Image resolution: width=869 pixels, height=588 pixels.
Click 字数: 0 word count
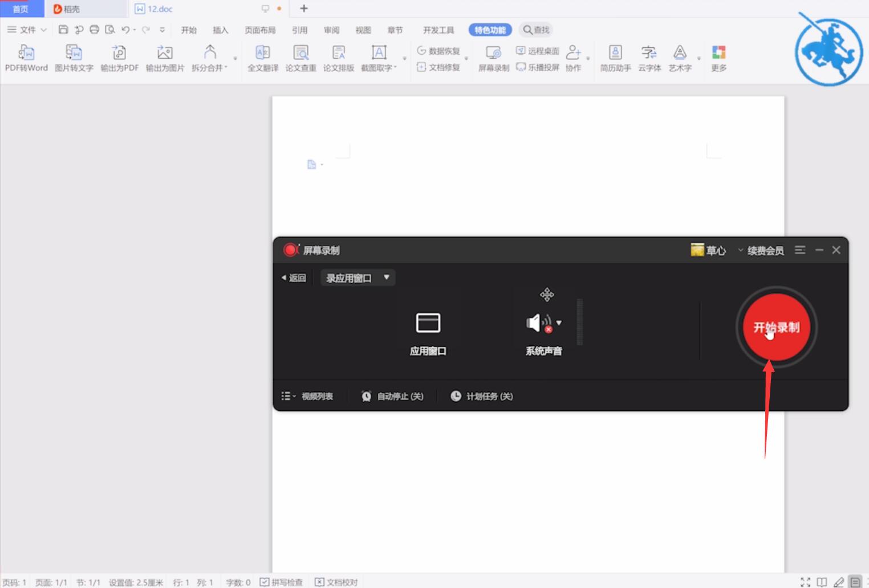click(x=238, y=582)
